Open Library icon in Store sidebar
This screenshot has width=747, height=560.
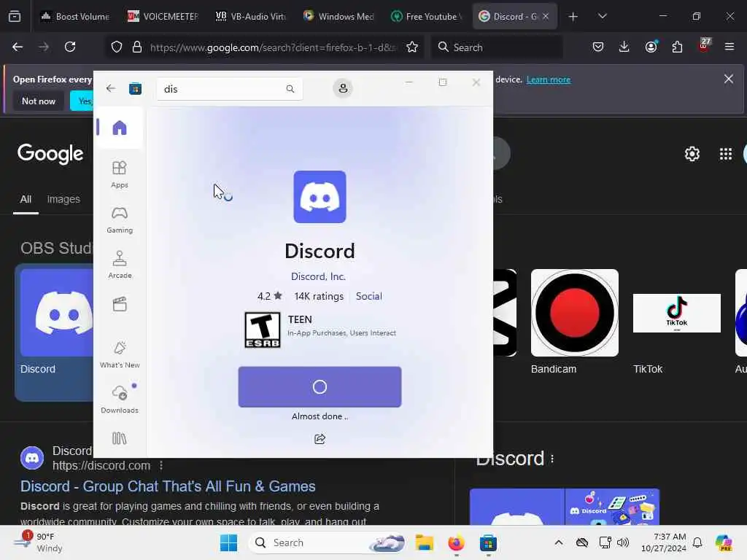tap(120, 438)
